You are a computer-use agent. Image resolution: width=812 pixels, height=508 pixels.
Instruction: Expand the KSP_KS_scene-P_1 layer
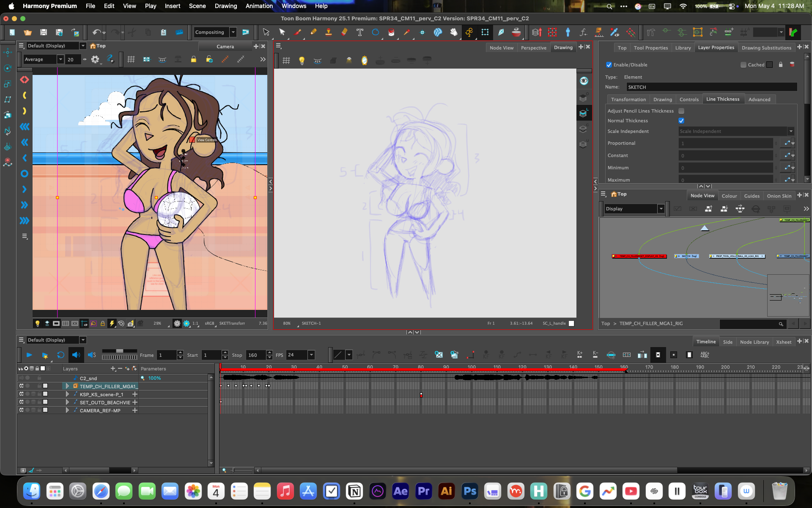pos(67,394)
